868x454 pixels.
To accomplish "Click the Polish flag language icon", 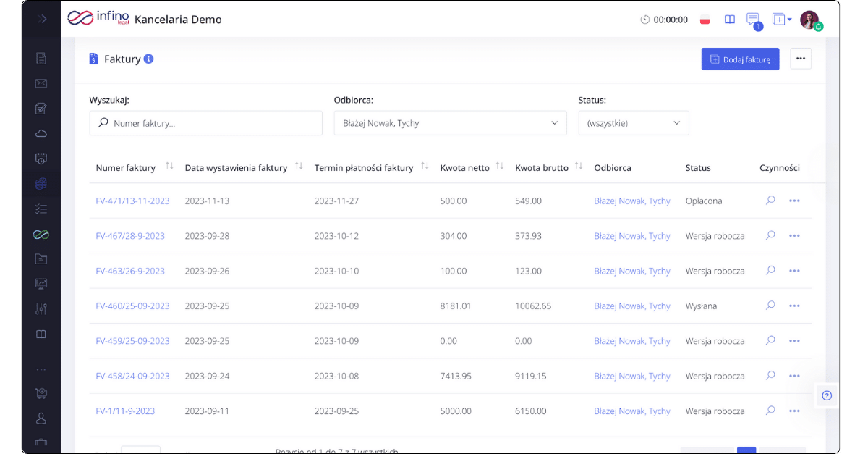I will 705,20.
